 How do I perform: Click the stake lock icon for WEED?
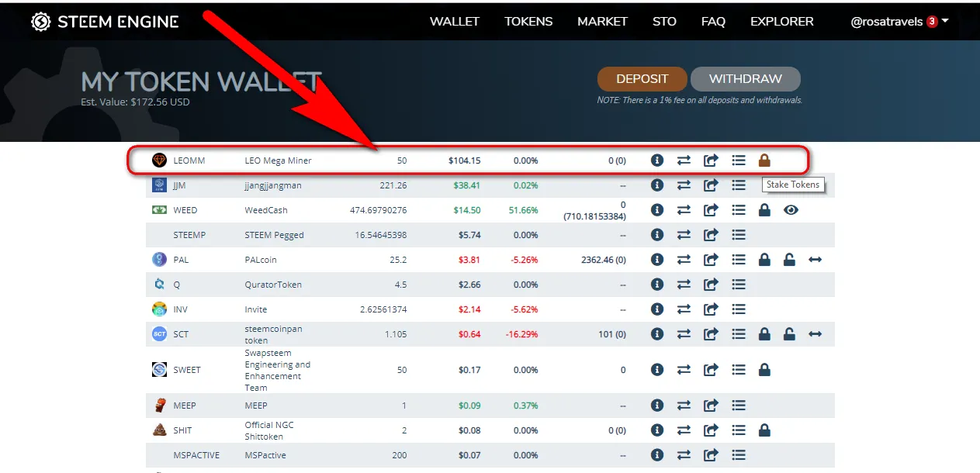point(764,210)
